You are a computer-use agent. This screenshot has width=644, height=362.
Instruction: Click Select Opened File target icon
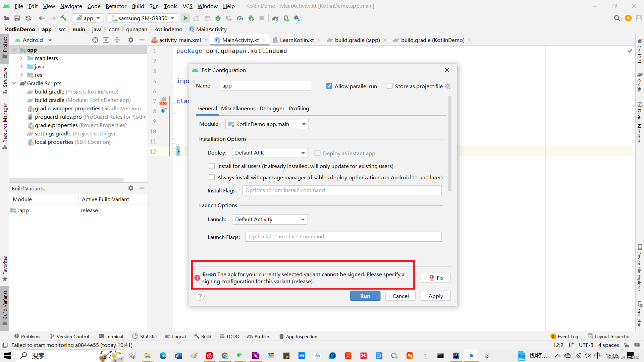(95, 40)
